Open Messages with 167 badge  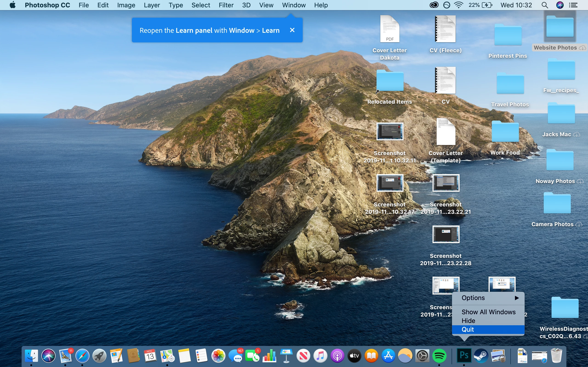pyautogui.click(x=235, y=356)
